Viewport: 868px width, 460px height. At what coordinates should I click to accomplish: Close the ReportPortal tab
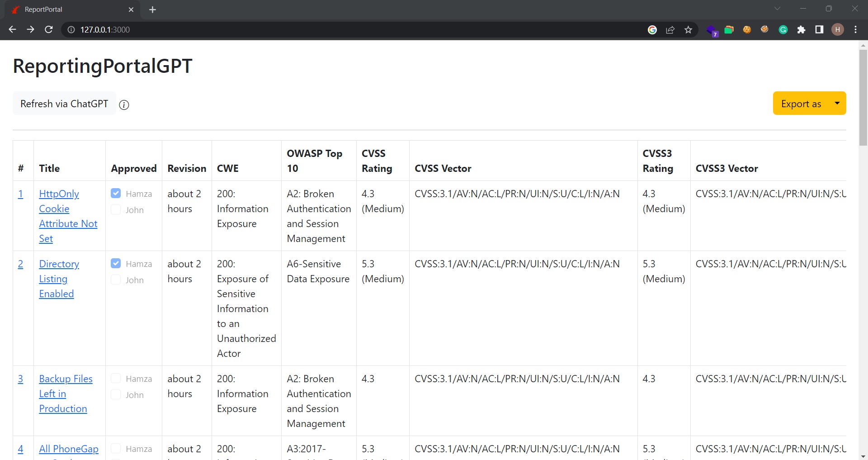[131, 9]
